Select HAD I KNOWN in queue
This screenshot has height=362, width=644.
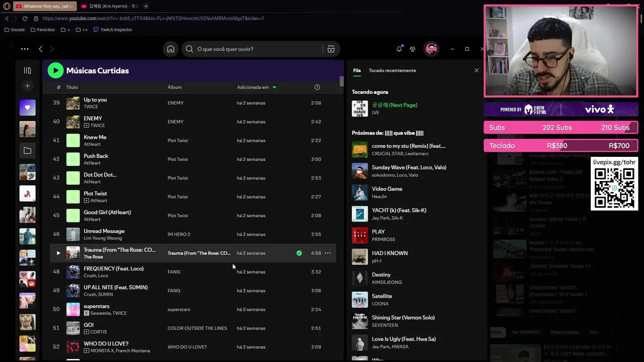pos(389,253)
